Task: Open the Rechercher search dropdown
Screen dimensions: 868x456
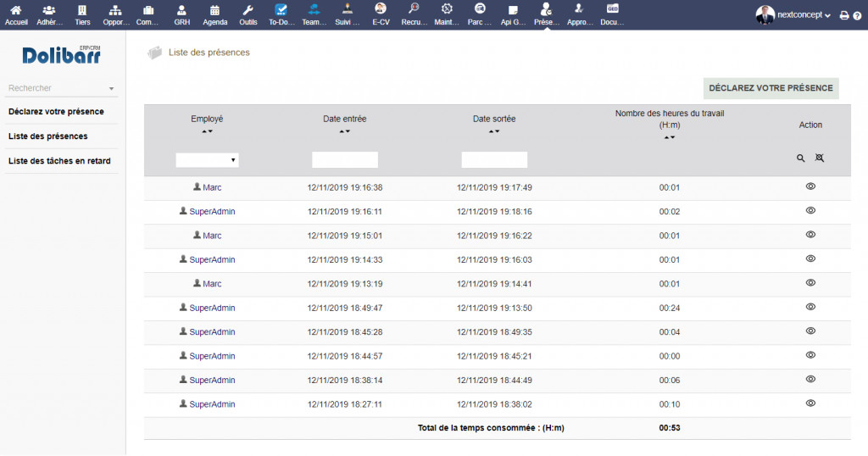Action: (x=61, y=88)
